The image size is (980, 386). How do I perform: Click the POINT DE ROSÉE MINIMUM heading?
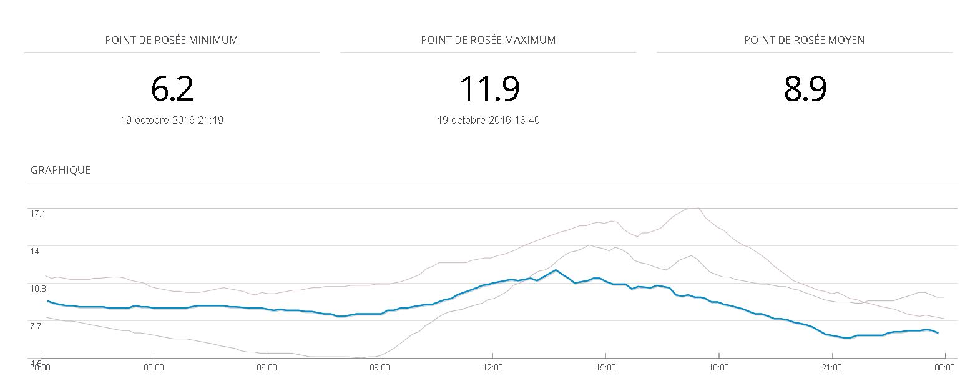coord(172,40)
